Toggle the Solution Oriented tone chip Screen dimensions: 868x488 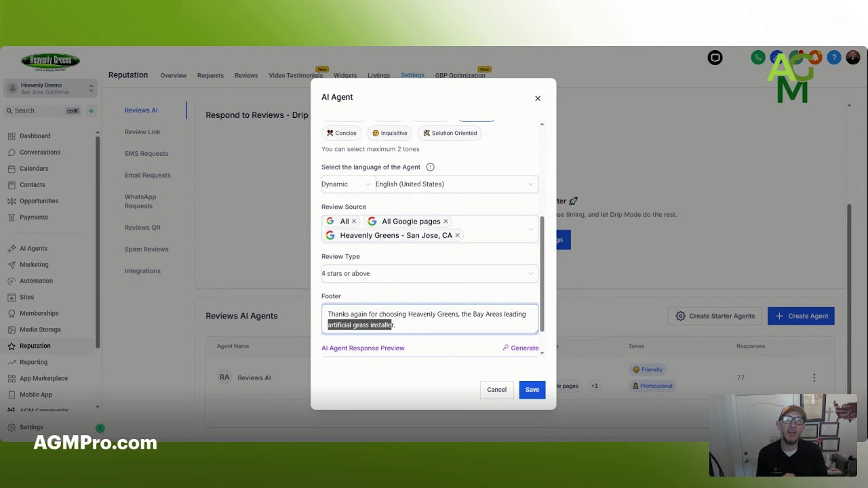pyautogui.click(x=450, y=133)
